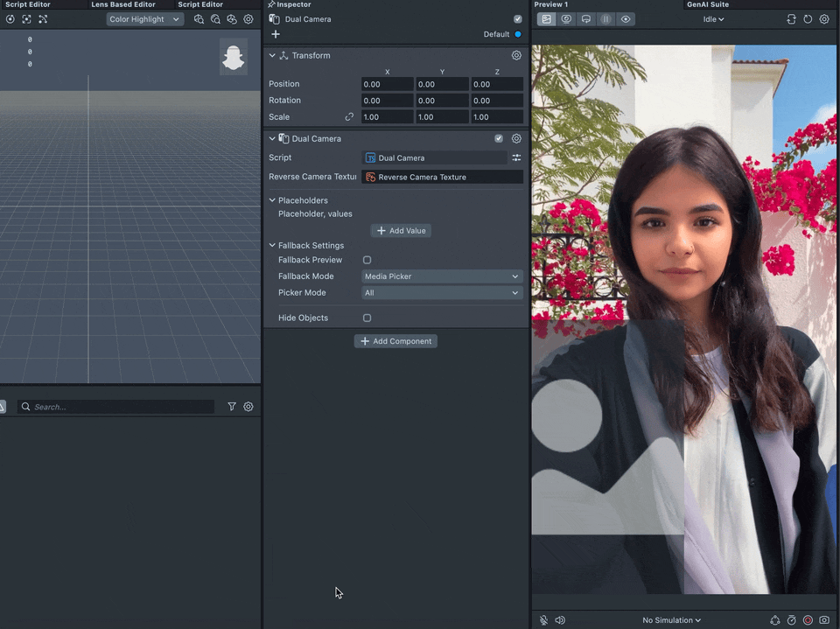Click the refresh icon in Preview toolbar
Viewport: 840px width, 629px height.
[x=808, y=19]
